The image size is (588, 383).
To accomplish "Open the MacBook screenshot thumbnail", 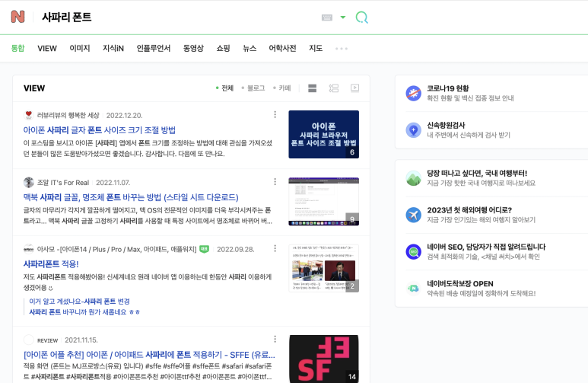I will (323, 202).
